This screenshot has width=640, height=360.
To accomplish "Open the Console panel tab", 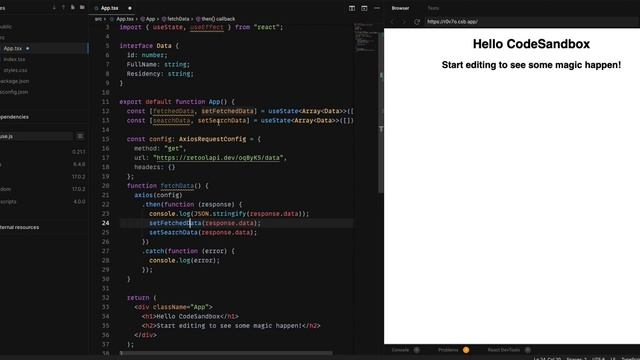I will [x=400, y=350].
